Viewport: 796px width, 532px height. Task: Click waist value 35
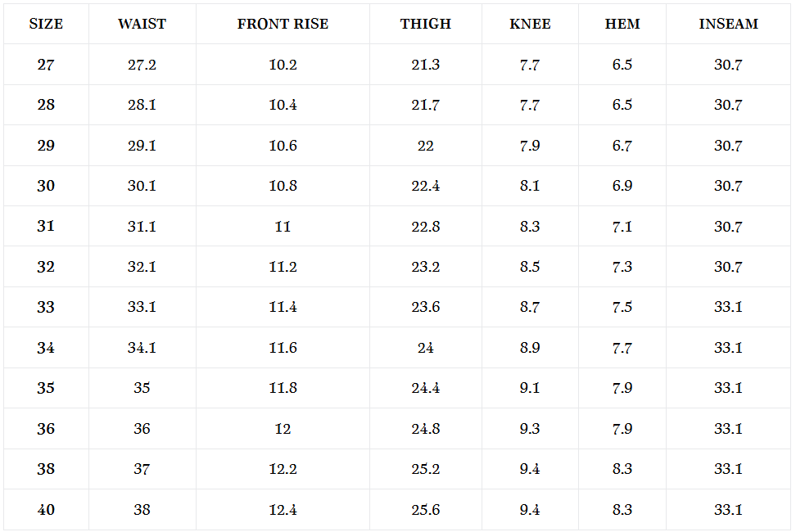point(142,388)
